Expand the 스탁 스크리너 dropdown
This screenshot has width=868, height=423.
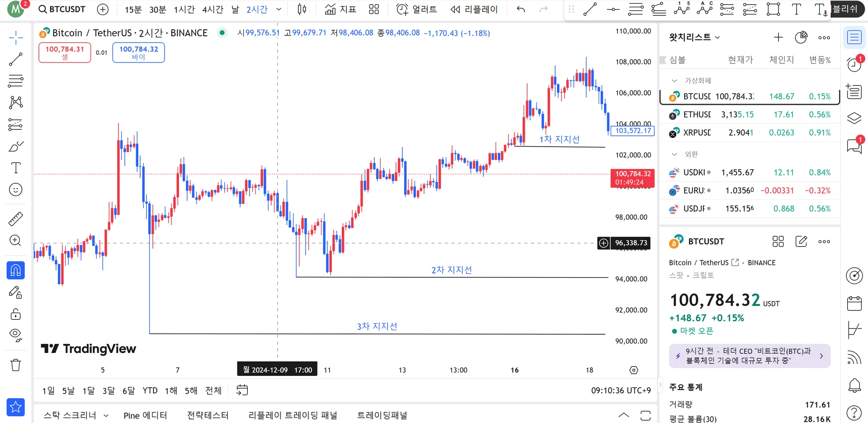click(106, 415)
